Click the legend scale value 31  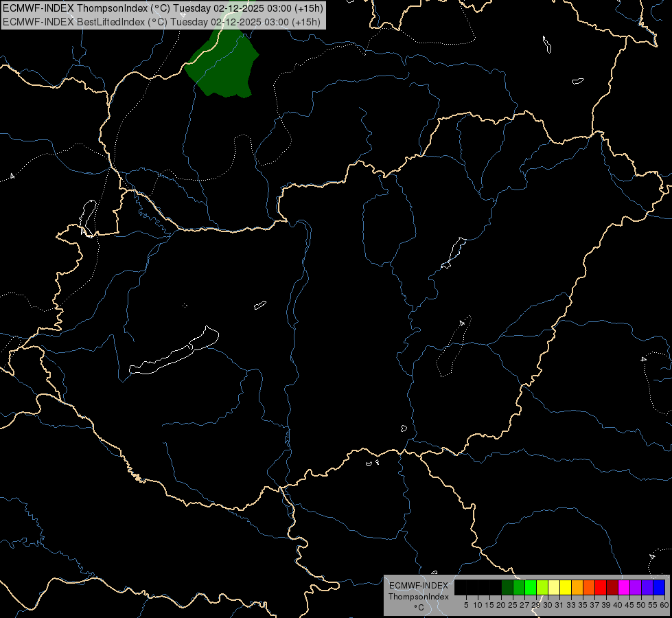coord(559,605)
